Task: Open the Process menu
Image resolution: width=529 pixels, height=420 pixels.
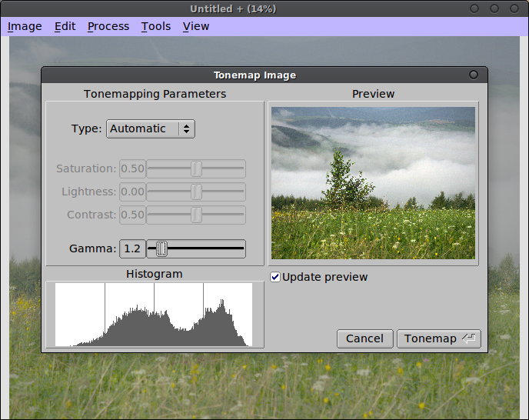Action: pyautogui.click(x=108, y=26)
